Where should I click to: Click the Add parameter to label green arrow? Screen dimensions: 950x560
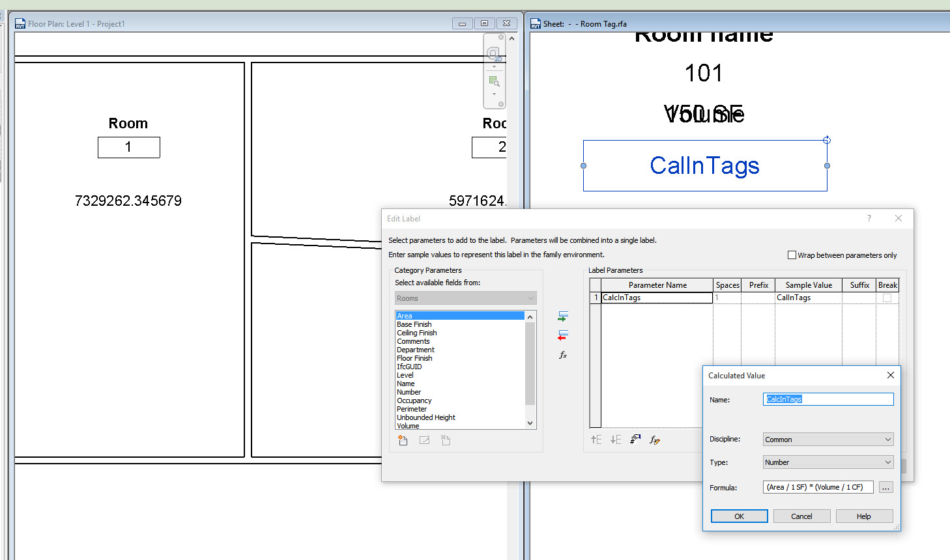point(563,316)
